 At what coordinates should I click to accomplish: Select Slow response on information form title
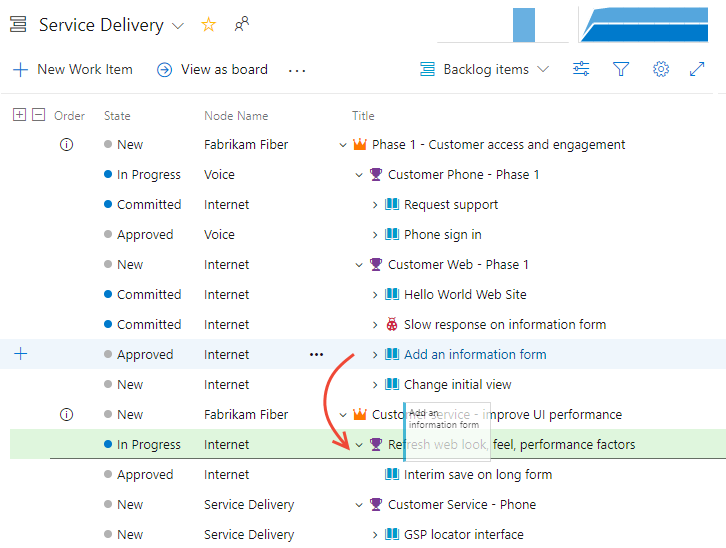click(505, 325)
